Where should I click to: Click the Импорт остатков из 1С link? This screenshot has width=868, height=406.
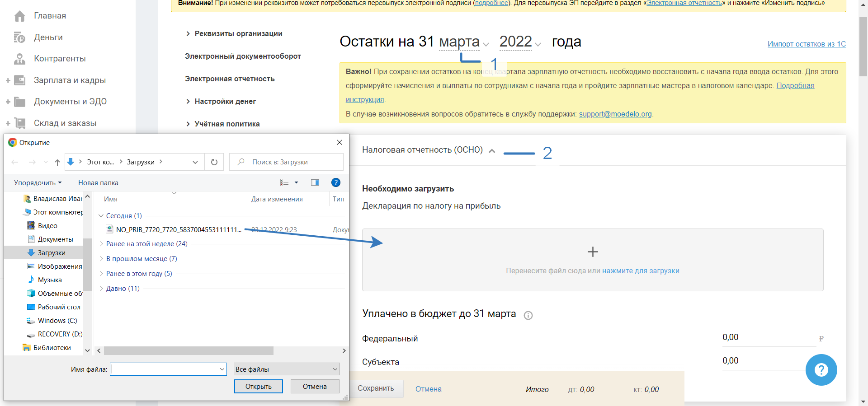point(807,44)
